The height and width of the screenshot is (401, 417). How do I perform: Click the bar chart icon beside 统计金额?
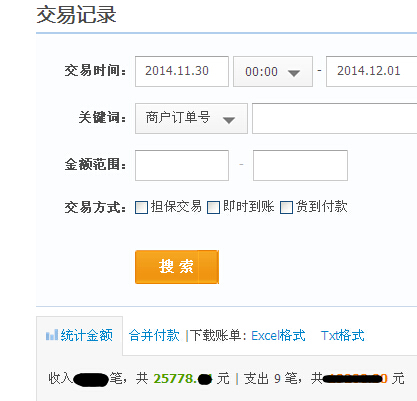tap(52, 335)
